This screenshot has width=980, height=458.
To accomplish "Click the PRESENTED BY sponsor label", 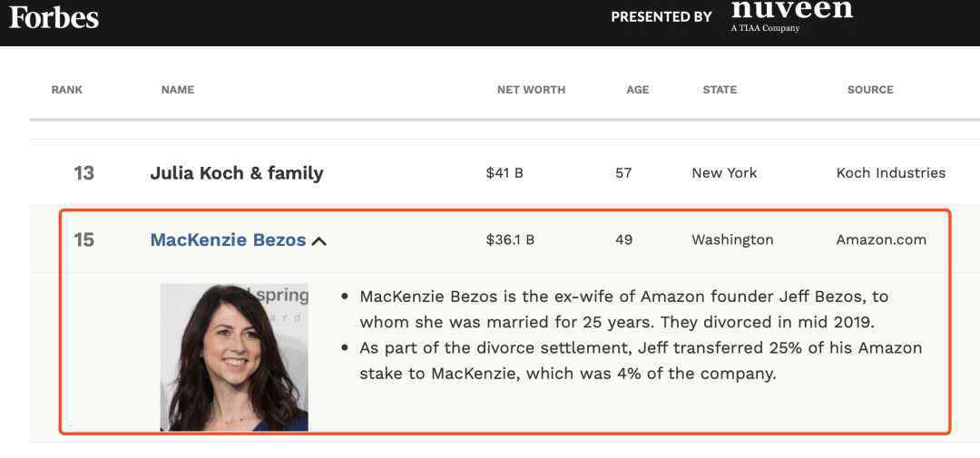I will pos(661,17).
